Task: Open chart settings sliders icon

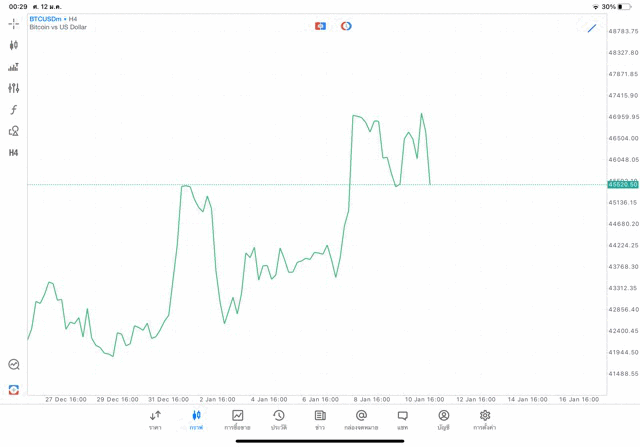Action: [14, 88]
